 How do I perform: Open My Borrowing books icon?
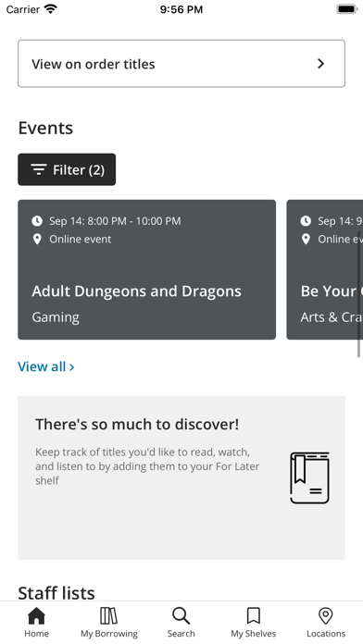pyautogui.click(x=109, y=615)
